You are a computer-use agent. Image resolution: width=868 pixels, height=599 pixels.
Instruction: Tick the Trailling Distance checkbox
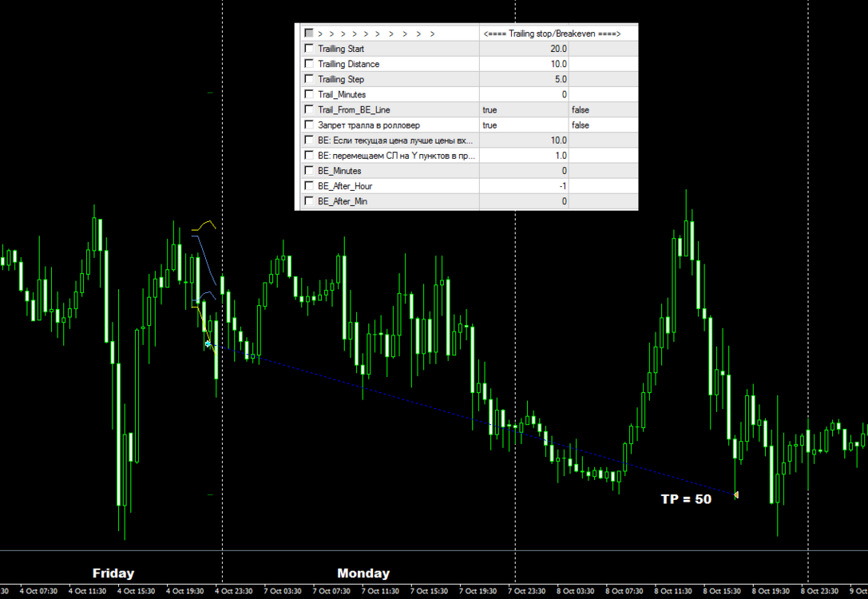tap(309, 64)
